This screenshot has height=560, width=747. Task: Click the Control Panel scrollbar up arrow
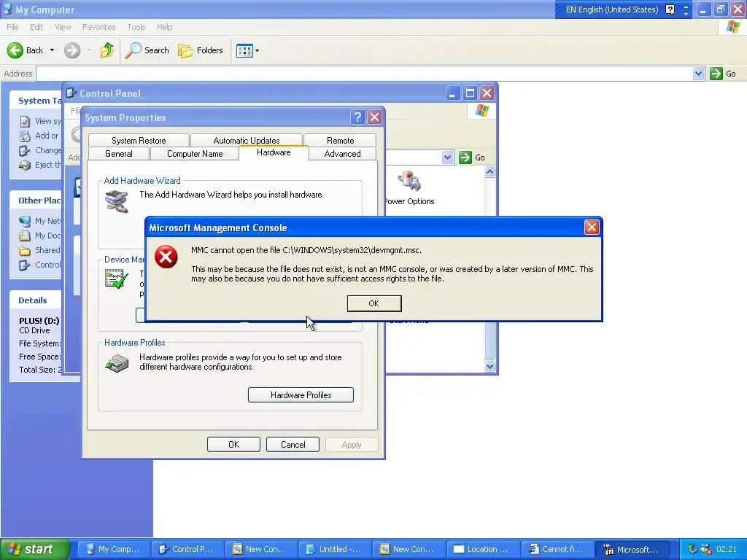click(x=489, y=172)
